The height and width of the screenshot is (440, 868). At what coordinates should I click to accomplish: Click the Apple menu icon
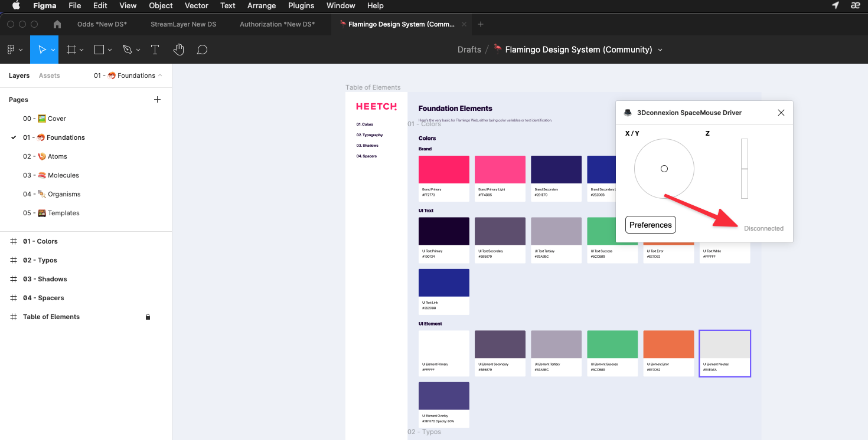tap(16, 5)
